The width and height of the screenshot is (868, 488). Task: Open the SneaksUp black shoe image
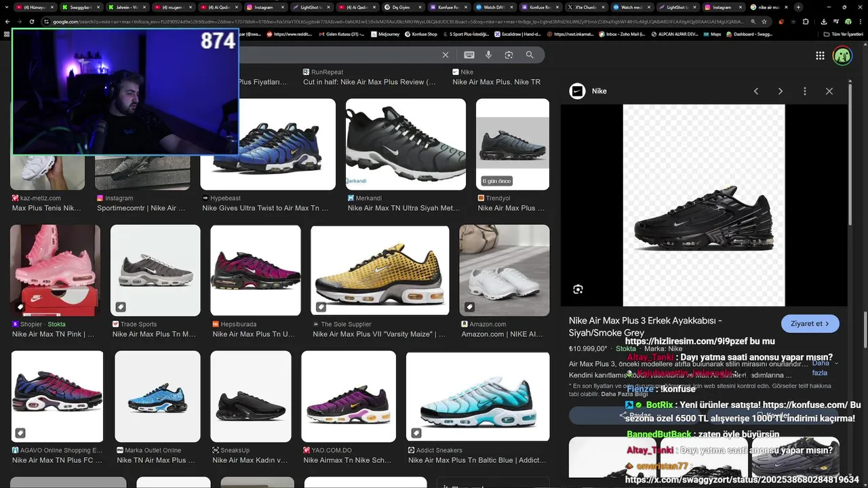click(251, 396)
